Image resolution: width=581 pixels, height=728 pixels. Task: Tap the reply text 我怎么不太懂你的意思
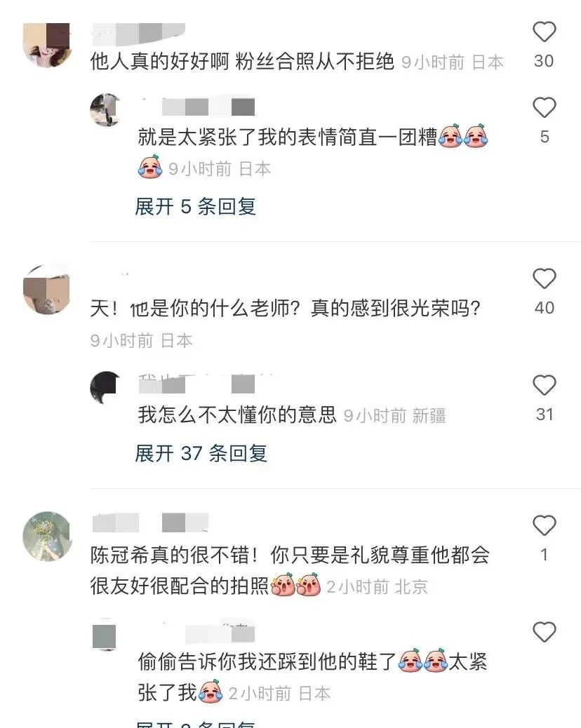point(237,414)
